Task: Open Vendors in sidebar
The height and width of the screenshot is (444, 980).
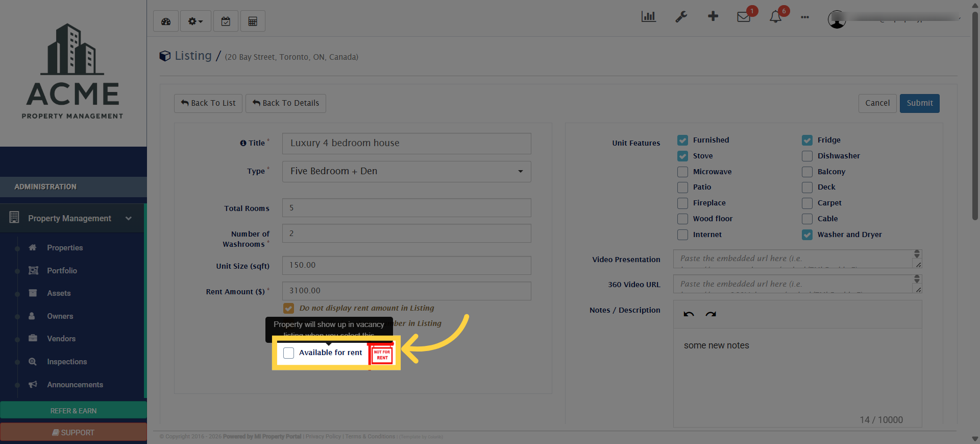Action: (61, 339)
